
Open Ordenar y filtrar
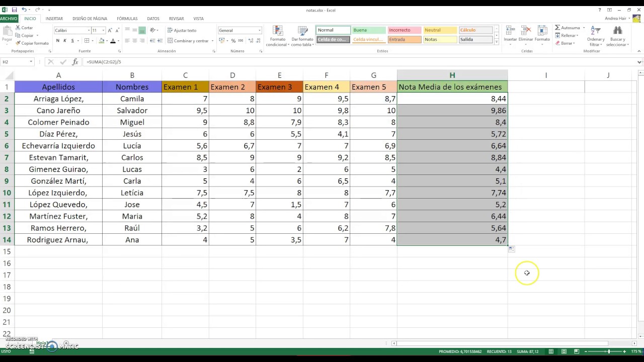[x=596, y=35]
